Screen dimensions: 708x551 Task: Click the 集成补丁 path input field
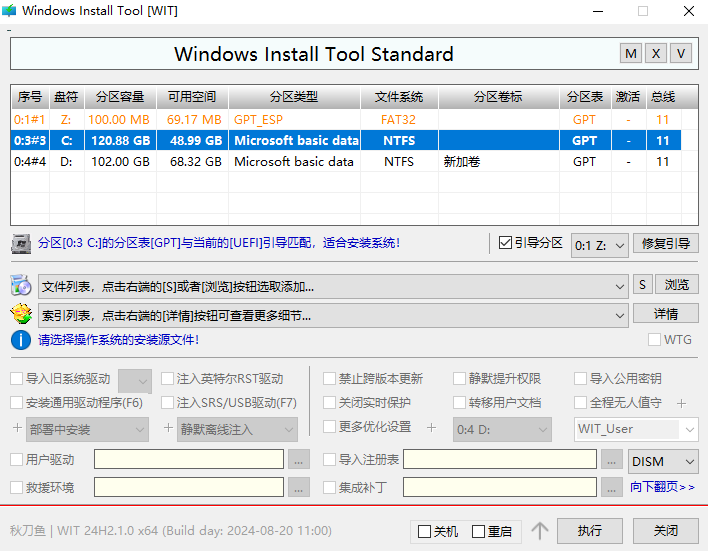point(500,487)
